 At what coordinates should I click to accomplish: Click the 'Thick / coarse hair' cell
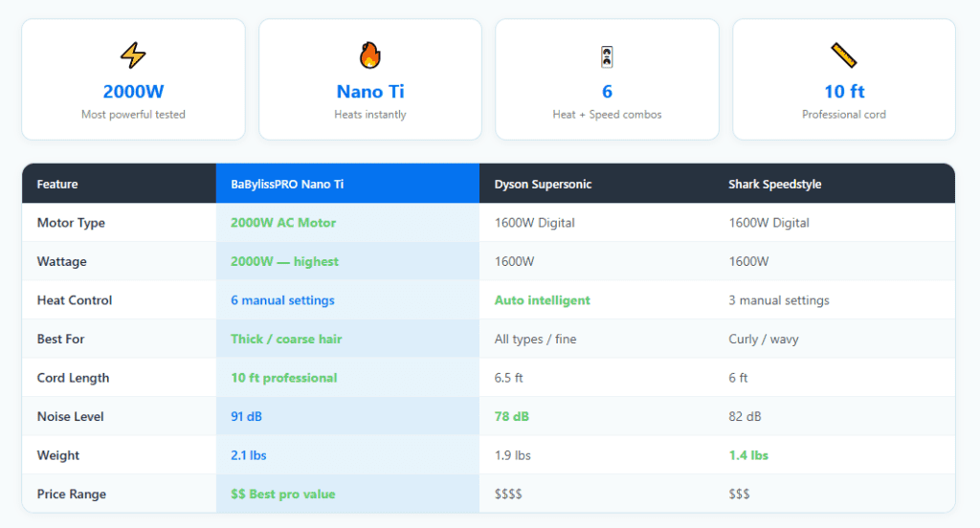coord(286,339)
